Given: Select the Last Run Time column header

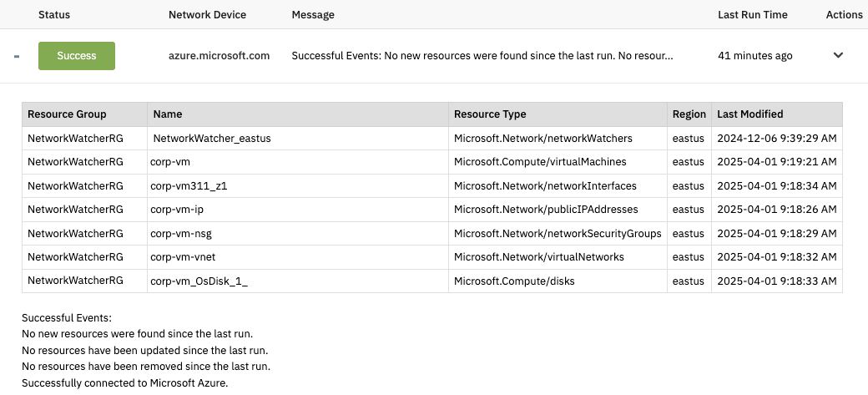Looking at the screenshot, I should [752, 15].
